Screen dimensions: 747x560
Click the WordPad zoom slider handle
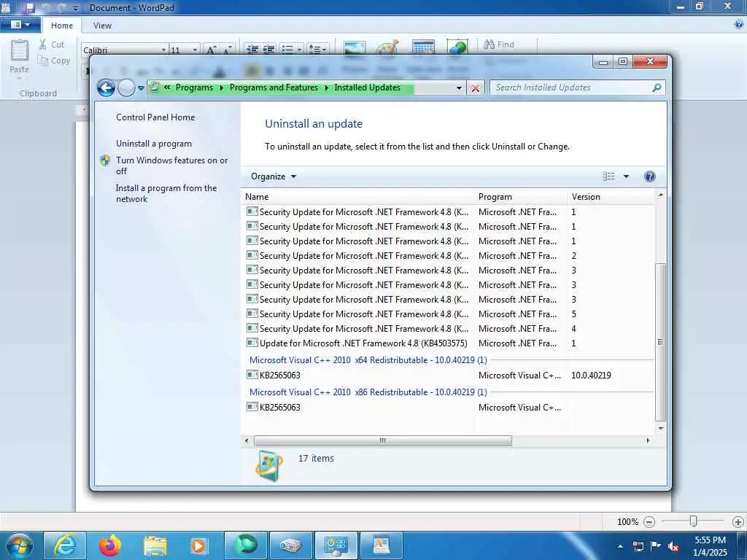(694, 521)
